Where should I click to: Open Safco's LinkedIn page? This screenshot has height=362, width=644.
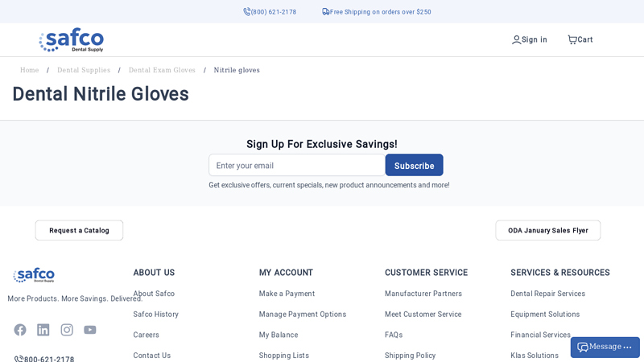coord(43,330)
